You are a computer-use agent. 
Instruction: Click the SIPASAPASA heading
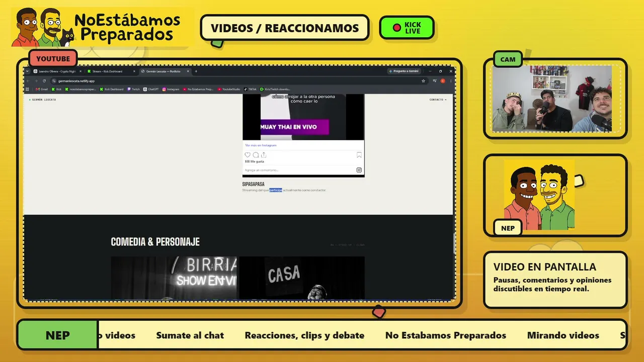pos(253,184)
